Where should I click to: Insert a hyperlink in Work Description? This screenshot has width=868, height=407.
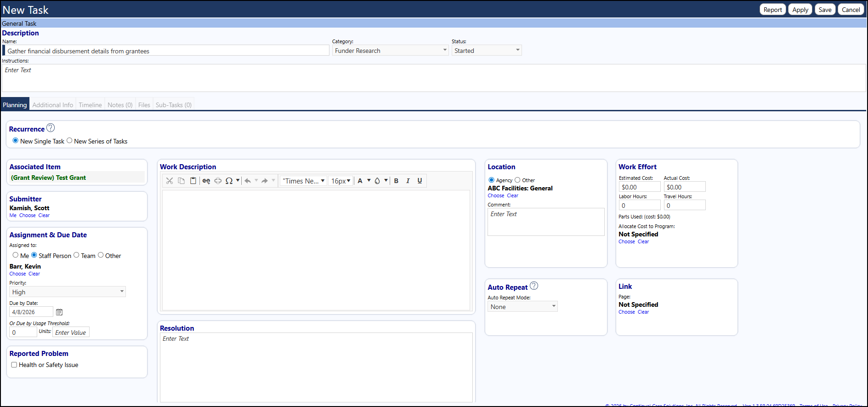click(206, 181)
